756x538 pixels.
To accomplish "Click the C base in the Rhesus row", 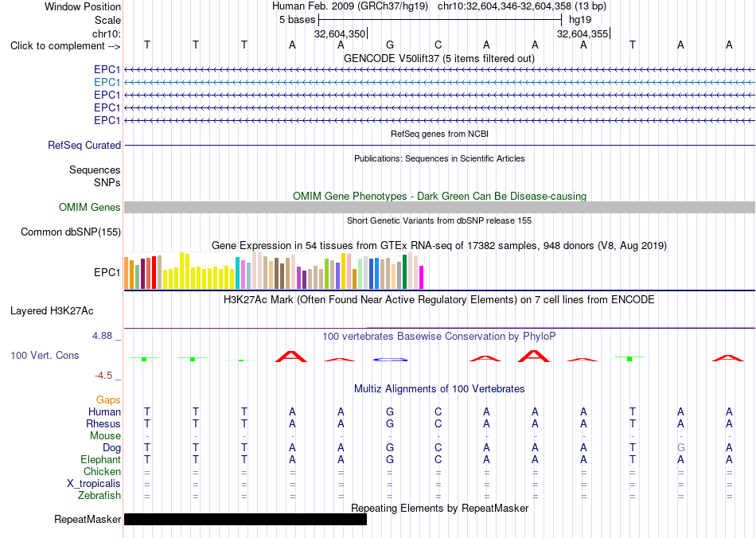I will [x=438, y=423].
